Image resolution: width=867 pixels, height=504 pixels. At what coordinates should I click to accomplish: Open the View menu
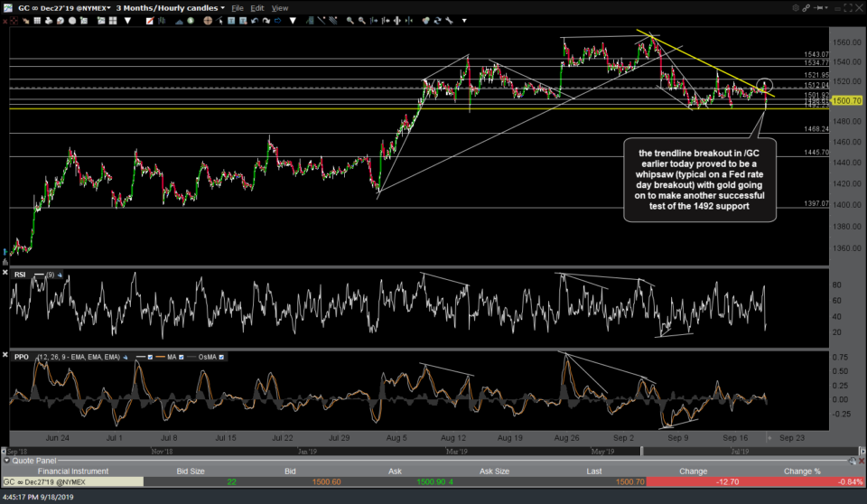pyautogui.click(x=280, y=7)
